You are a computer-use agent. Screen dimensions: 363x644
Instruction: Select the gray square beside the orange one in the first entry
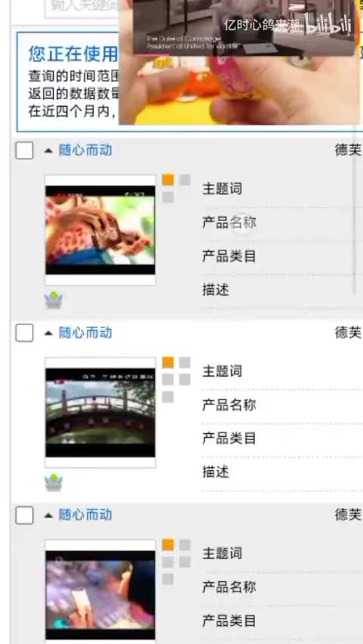pos(185,180)
